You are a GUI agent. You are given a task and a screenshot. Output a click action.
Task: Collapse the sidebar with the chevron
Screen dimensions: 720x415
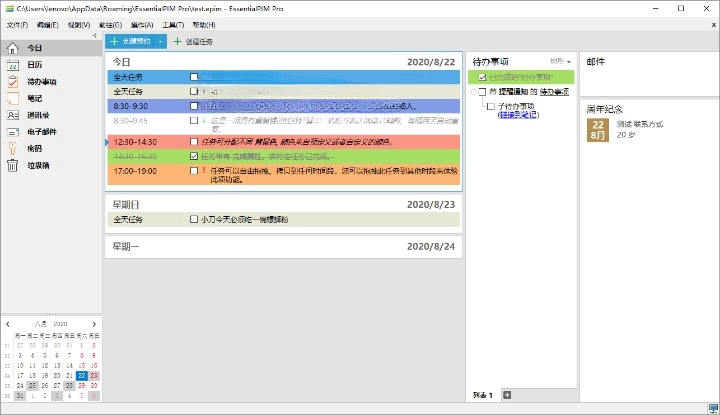pos(95,35)
